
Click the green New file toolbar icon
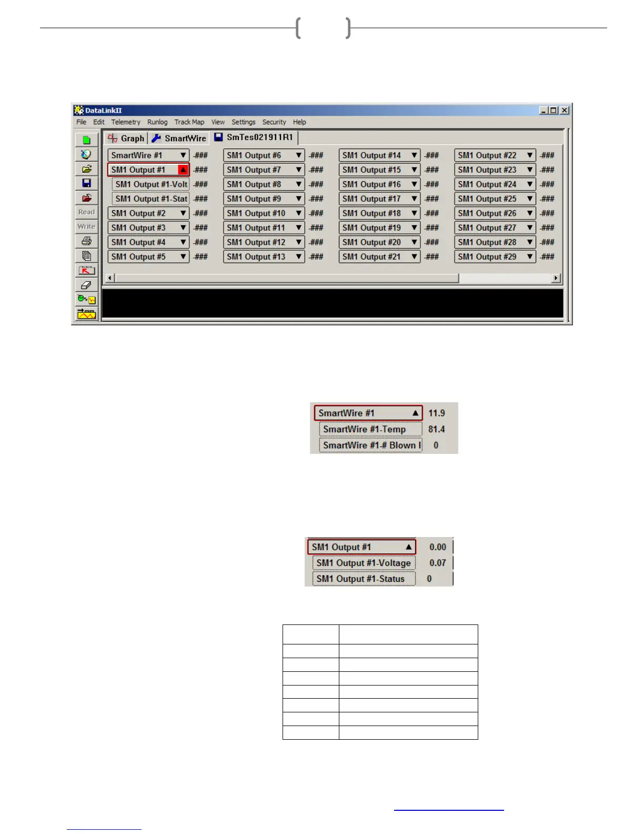86,140
